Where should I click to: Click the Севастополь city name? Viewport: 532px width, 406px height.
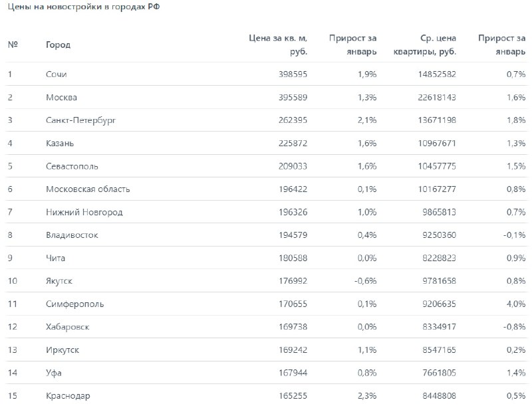point(72,166)
